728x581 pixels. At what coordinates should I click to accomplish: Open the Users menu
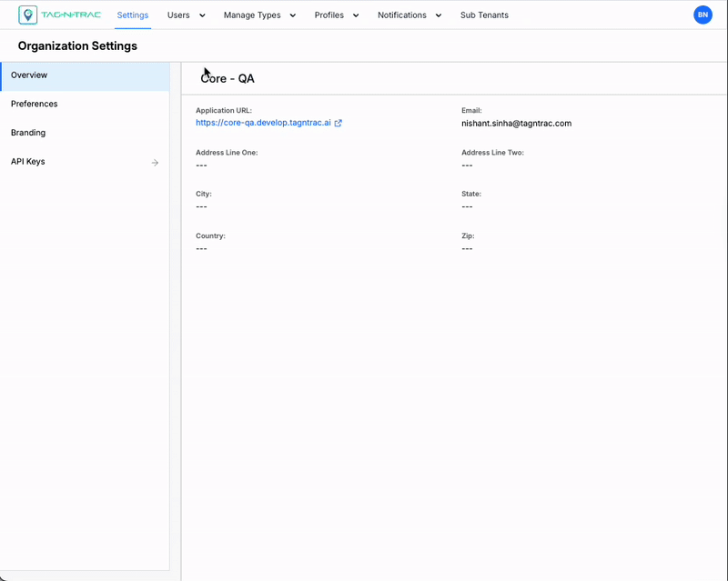pyautogui.click(x=178, y=15)
